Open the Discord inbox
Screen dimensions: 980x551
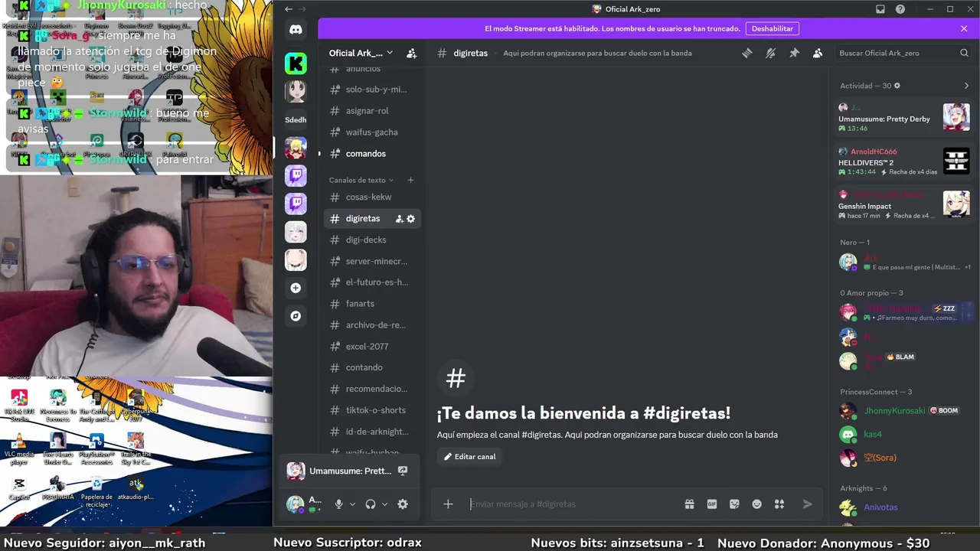880,9
